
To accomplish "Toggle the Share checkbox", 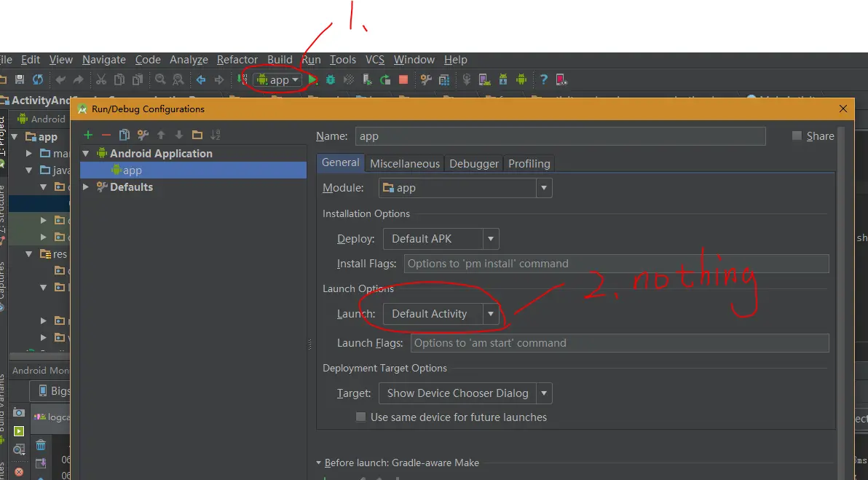I will click(x=797, y=135).
